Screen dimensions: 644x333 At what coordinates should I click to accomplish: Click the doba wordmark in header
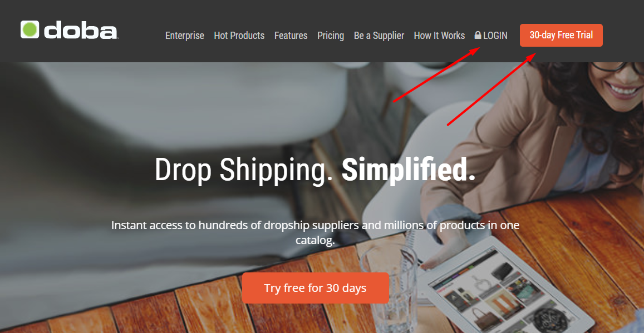(x=81, y=31)
